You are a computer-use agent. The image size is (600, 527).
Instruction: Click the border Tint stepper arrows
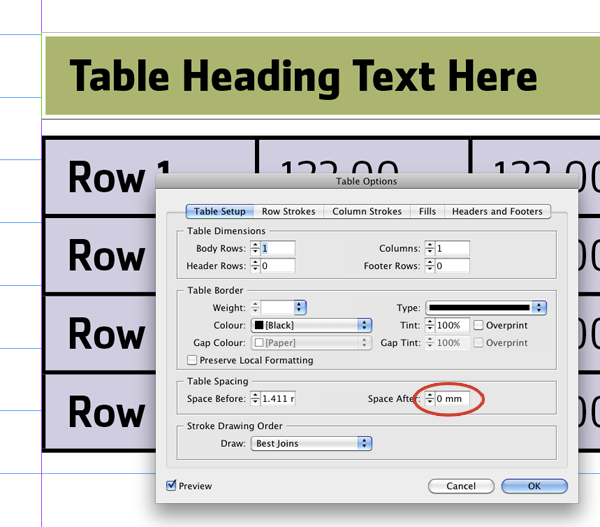coord(430,325)
